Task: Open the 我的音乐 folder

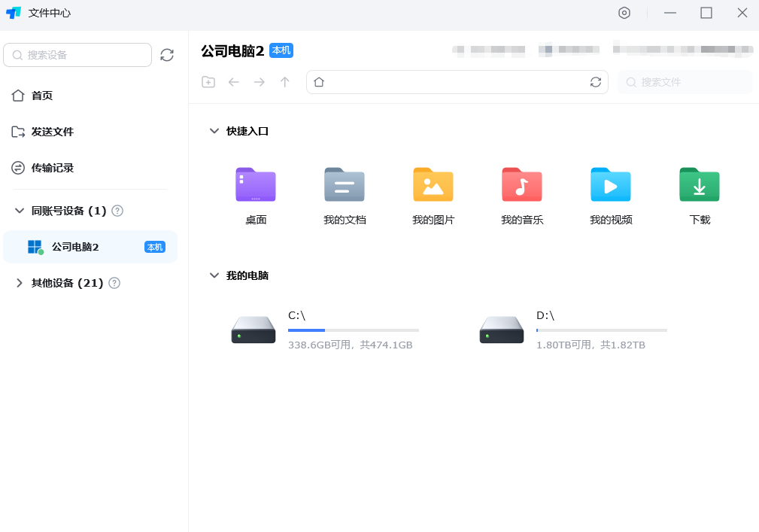Action: (522, 196)
